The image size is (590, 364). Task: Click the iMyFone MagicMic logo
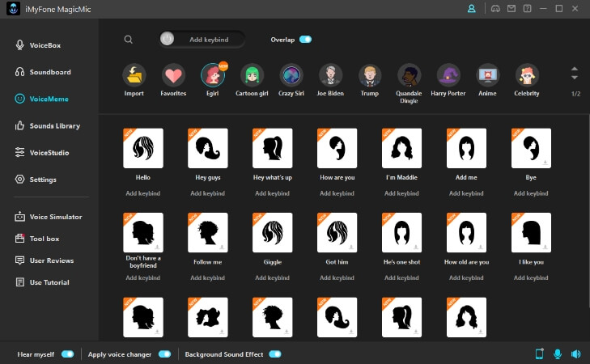click(x=14, y=9)
